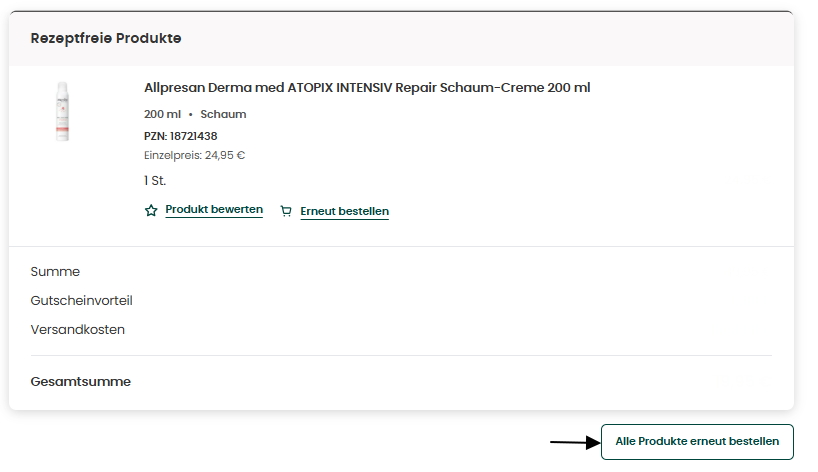Click the star icon beside Produkt bewerten
Viewport: 818px width, 472px height.
(151, 210)
